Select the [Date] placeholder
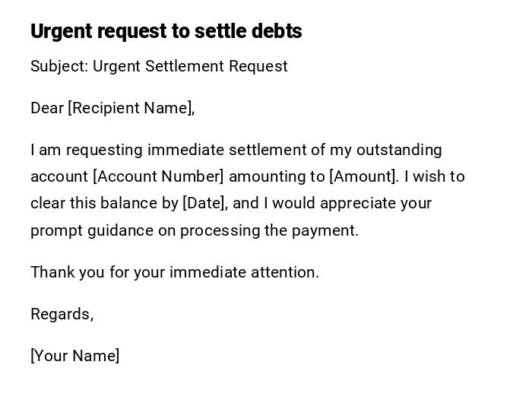 click(204, 203)
